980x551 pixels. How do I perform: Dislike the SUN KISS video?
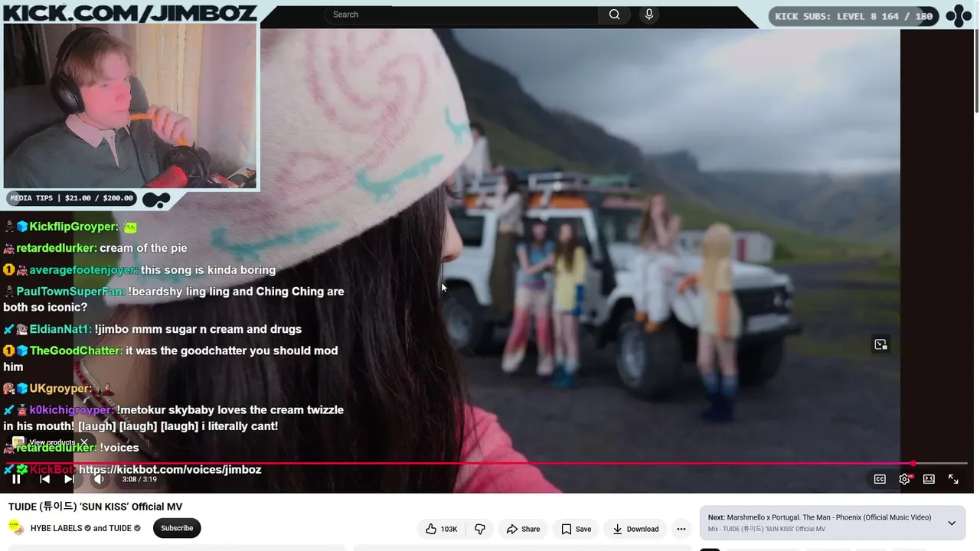480,529
